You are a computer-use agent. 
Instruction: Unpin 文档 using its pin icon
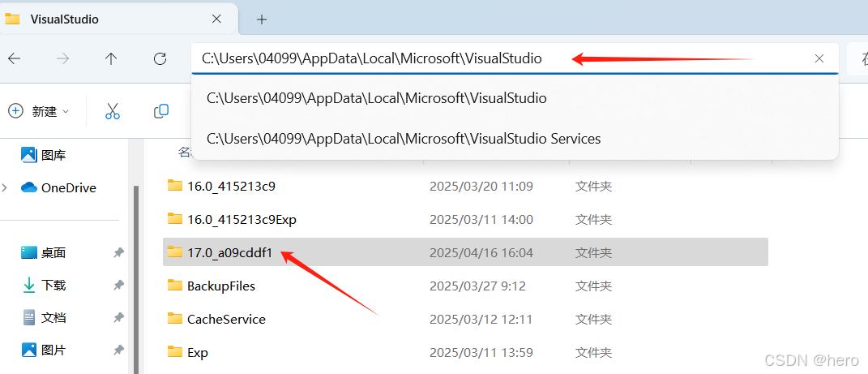pos(118,318)
